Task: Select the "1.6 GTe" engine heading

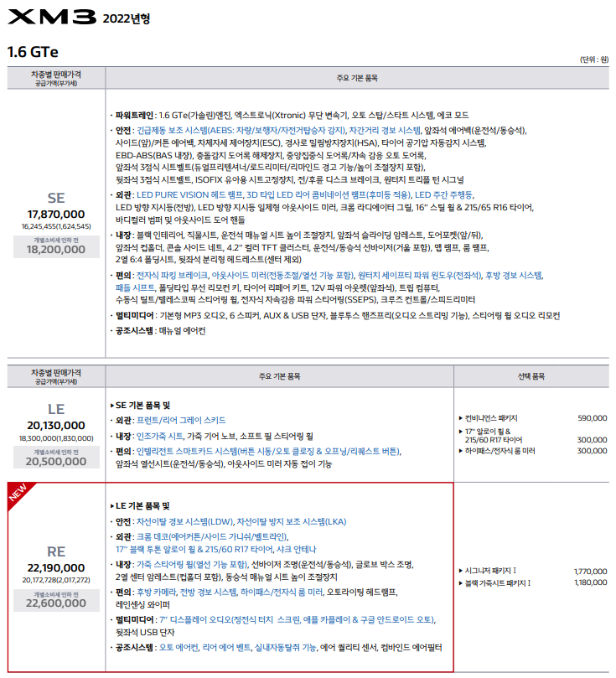Action: pos(33,52)
